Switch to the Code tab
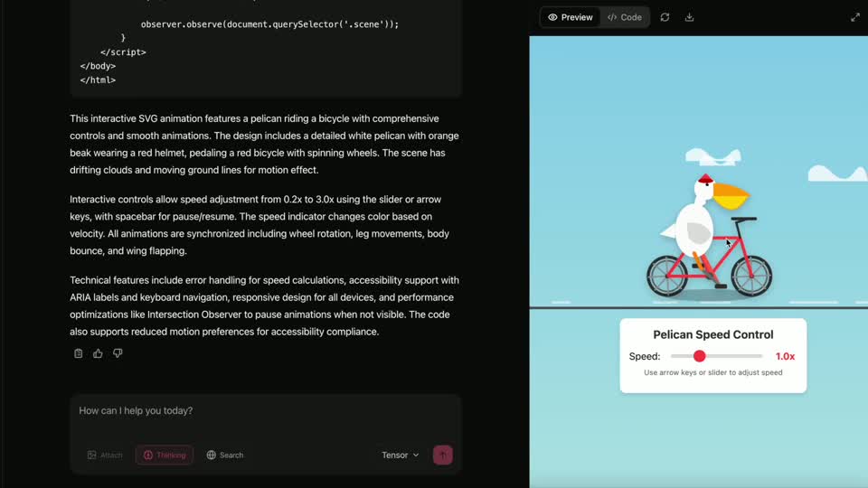This screenshot has width=868, height=488. coord(625,17)
